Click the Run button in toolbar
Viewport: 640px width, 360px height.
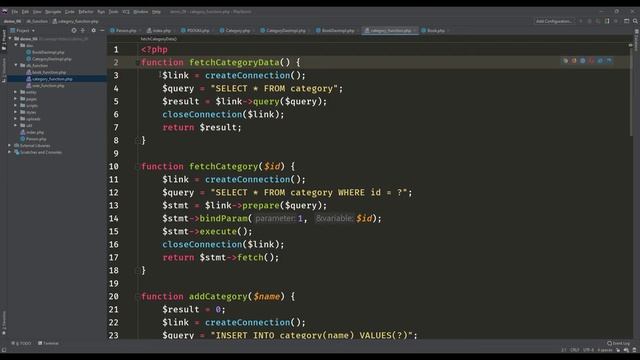point(581,21)
